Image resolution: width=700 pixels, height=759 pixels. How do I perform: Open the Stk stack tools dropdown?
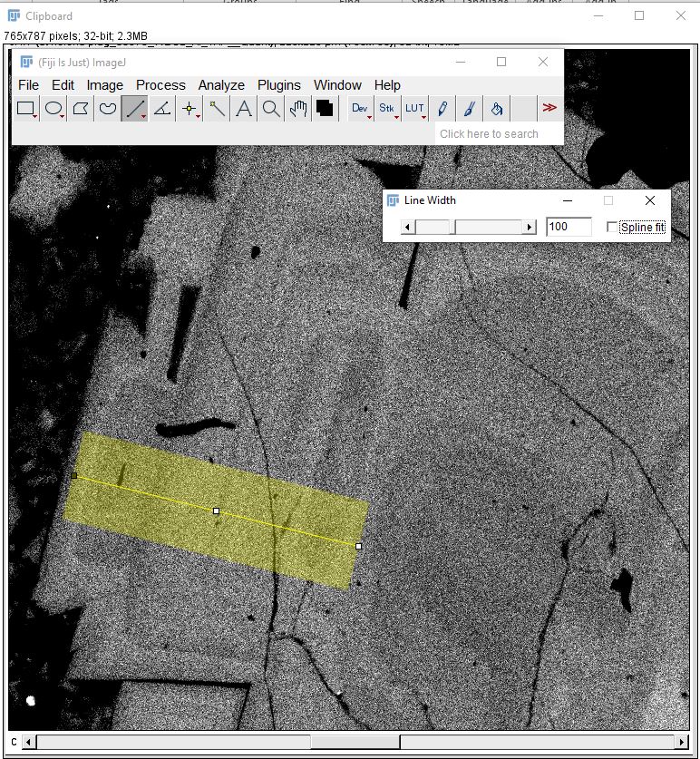(387, 109)
